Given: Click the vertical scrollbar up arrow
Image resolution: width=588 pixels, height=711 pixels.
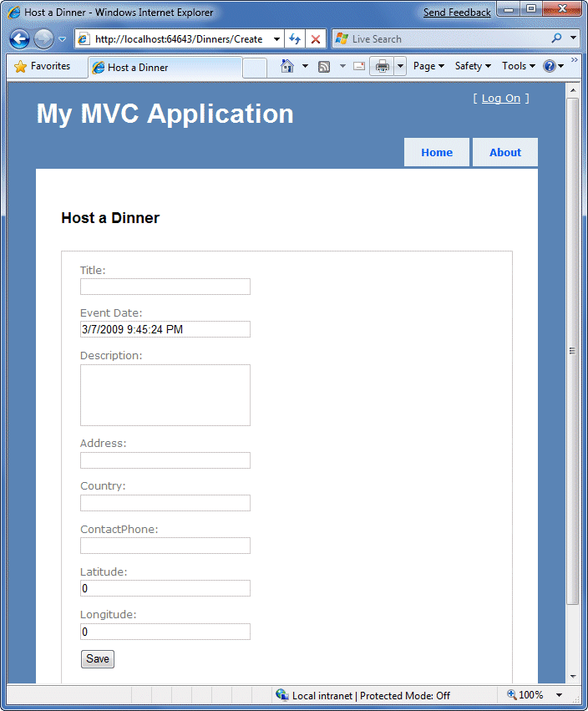Looking at the screenshot, I should tap(573, 89).
